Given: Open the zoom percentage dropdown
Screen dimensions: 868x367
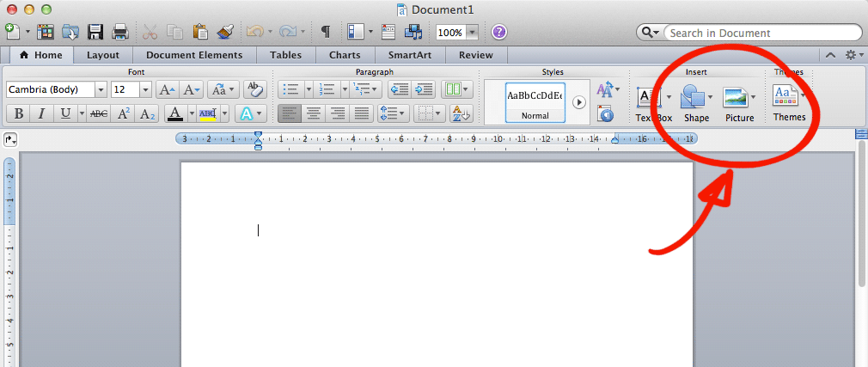Looking at the screenshot, I should (x=472, y=33).
